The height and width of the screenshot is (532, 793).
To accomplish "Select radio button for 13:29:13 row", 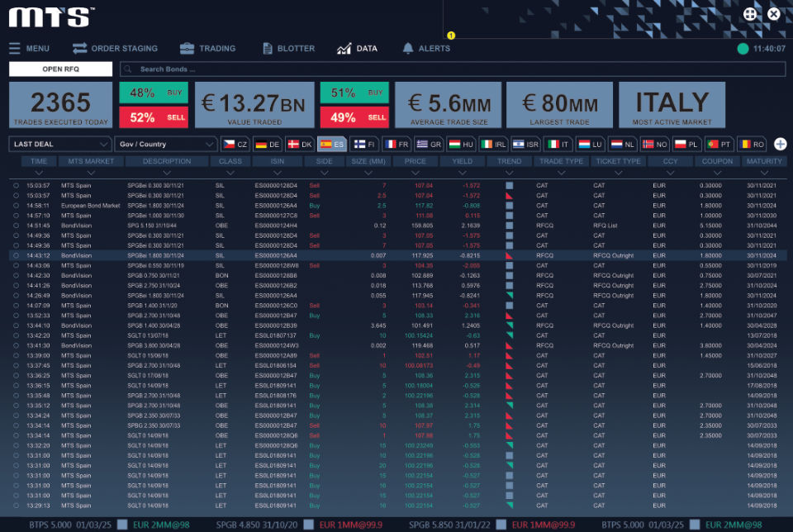I will 17,506.
